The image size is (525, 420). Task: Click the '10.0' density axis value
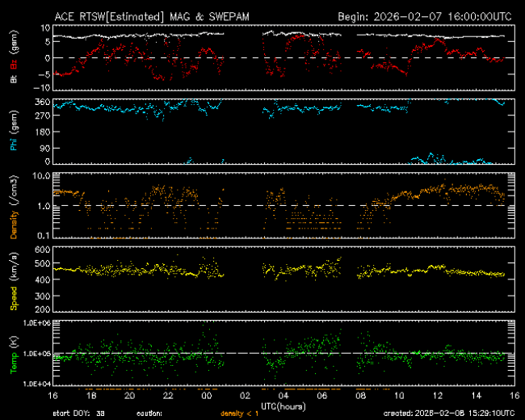[41, 176]
